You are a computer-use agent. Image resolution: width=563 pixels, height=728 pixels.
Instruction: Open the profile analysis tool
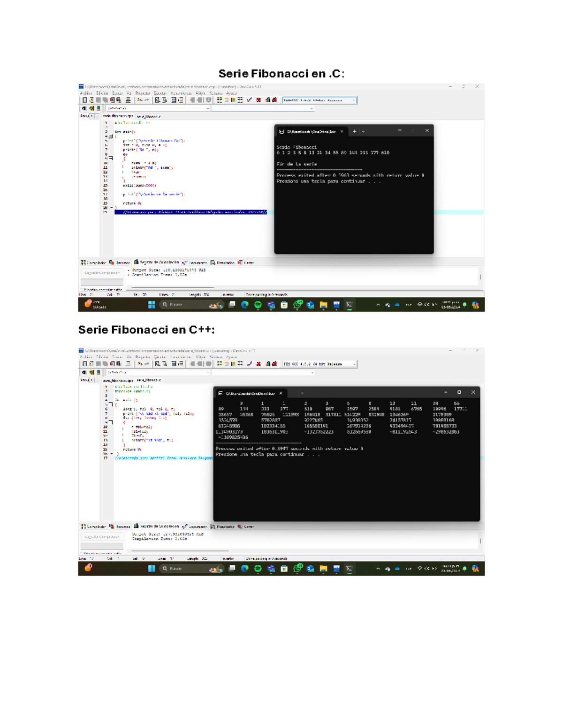pyautogui.click(x=267, y=100)
